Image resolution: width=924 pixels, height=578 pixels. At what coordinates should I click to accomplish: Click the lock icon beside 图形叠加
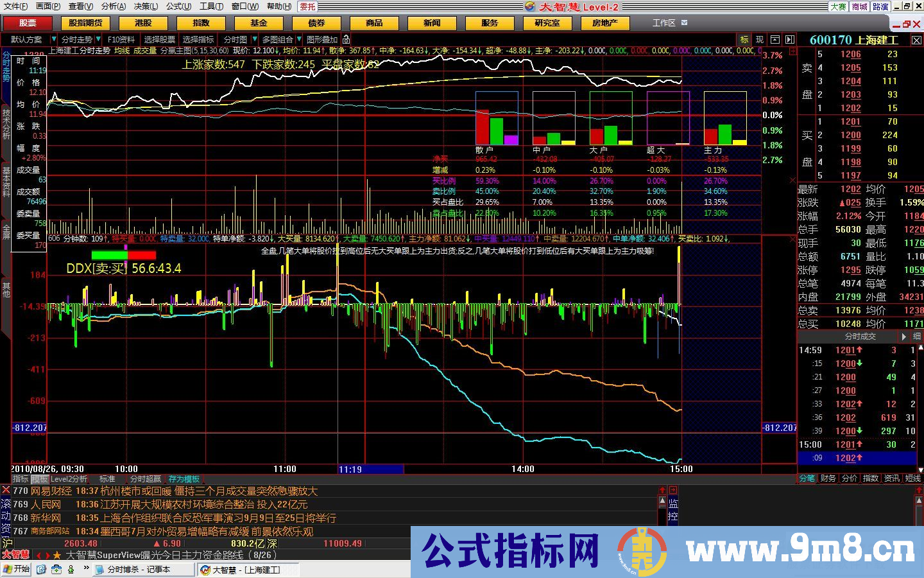[x=346, y=40]
